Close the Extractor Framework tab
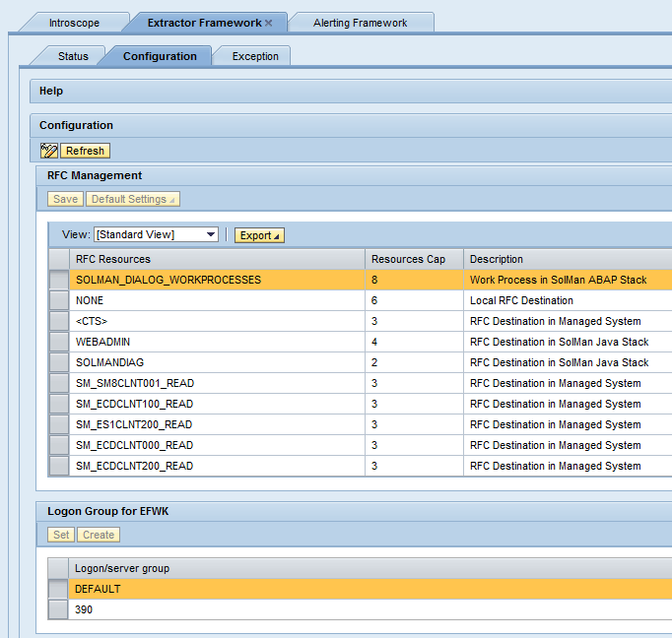The image size is (672, 638). [269, 23]
